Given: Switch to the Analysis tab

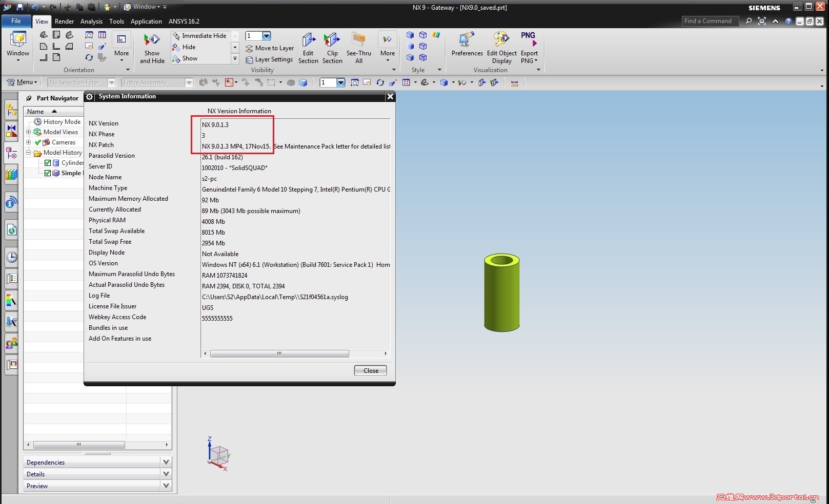Looking at the screenshot, I should coord(91,22).
